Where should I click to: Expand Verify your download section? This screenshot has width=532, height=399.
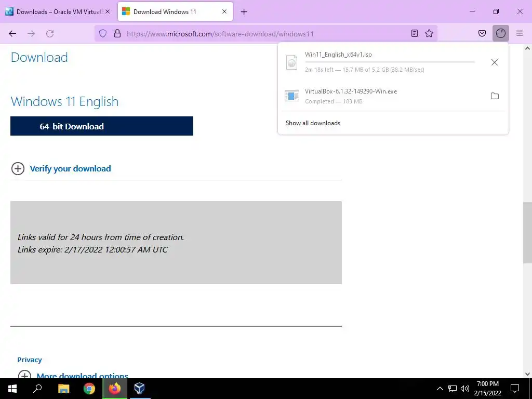[x=70, y=169]
